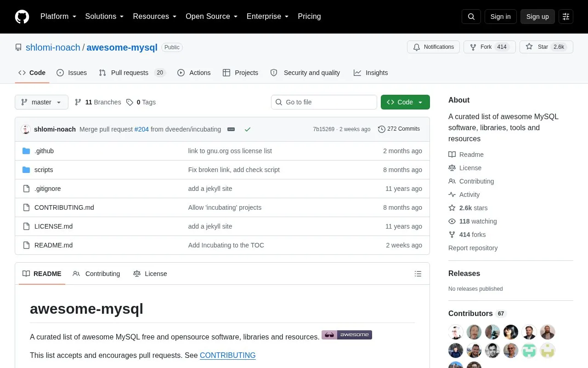
Task: Open the LICENSE.md file
Action: 53,226
